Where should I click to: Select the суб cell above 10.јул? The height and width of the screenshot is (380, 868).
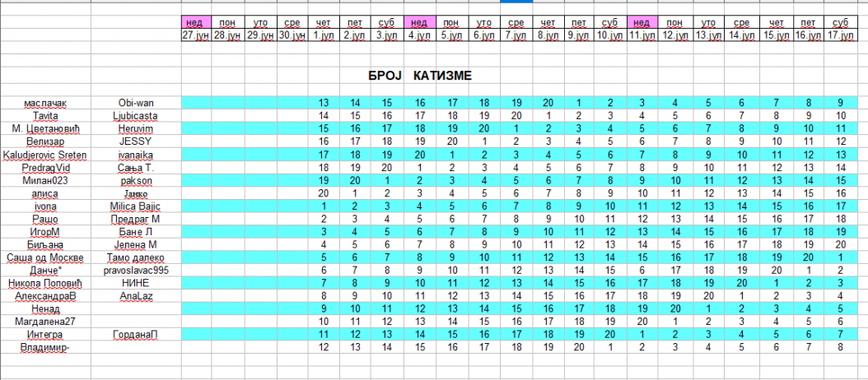pos(610,22)
